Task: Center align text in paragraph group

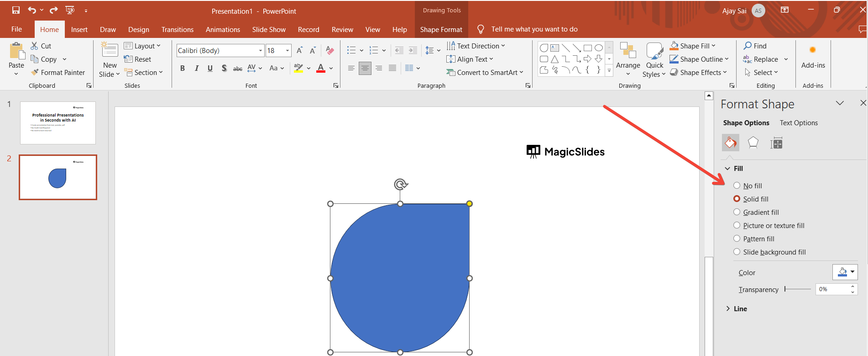Action: [x=365, y=68]
